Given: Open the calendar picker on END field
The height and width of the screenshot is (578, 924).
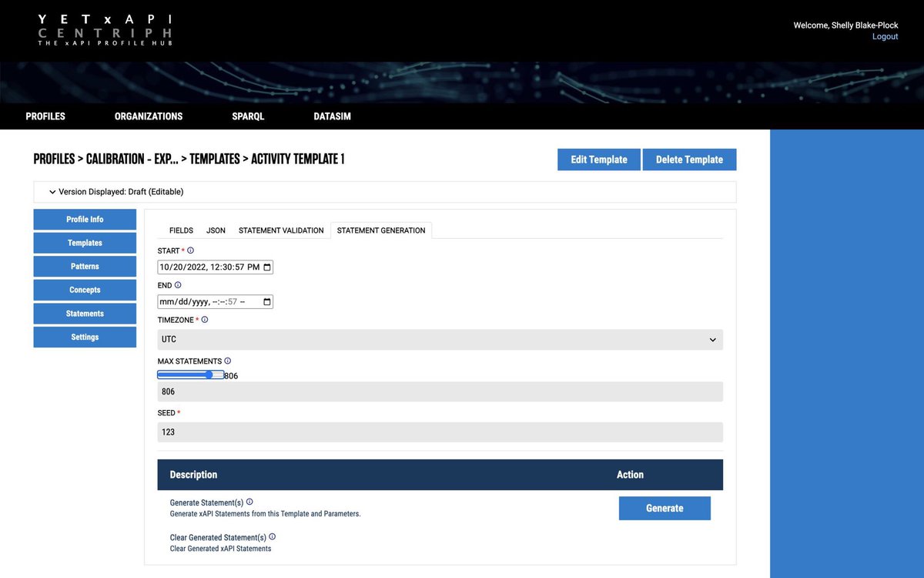Looking at the screenshot, I should click(267, 302).
